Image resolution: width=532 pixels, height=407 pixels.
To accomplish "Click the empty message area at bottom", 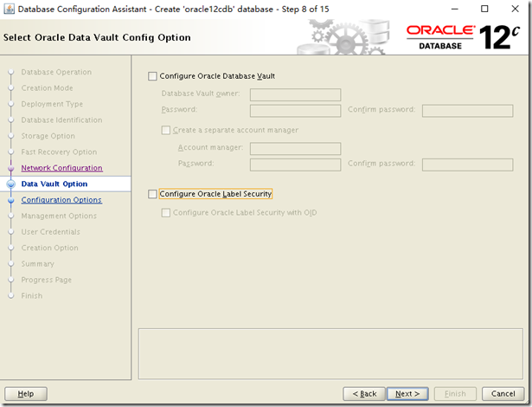I will (330, 353).
